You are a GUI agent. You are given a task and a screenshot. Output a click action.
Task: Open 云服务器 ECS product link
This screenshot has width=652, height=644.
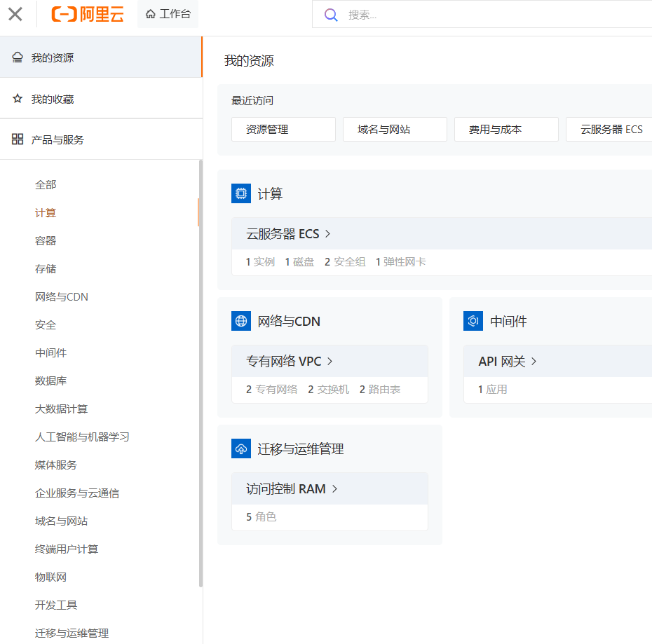pos(283,234)
